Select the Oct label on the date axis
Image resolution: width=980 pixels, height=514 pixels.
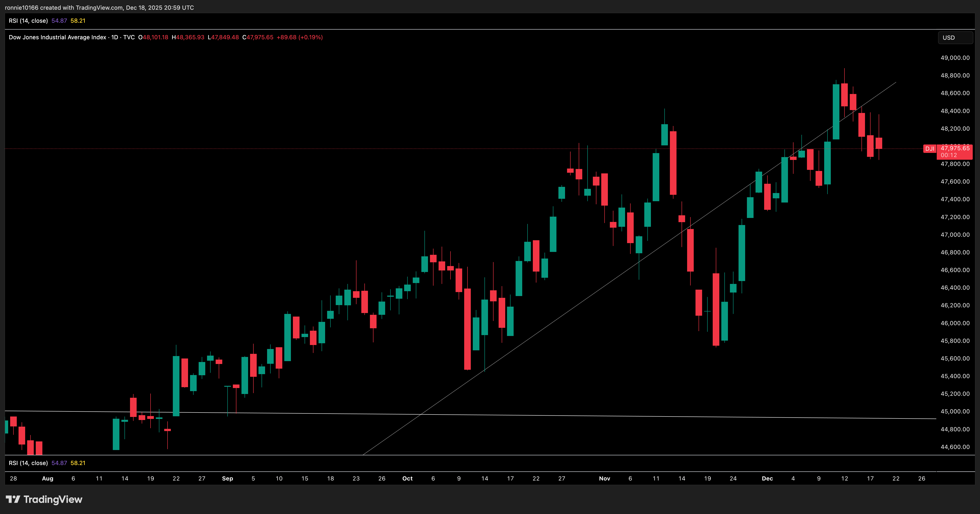pos(407,479)
